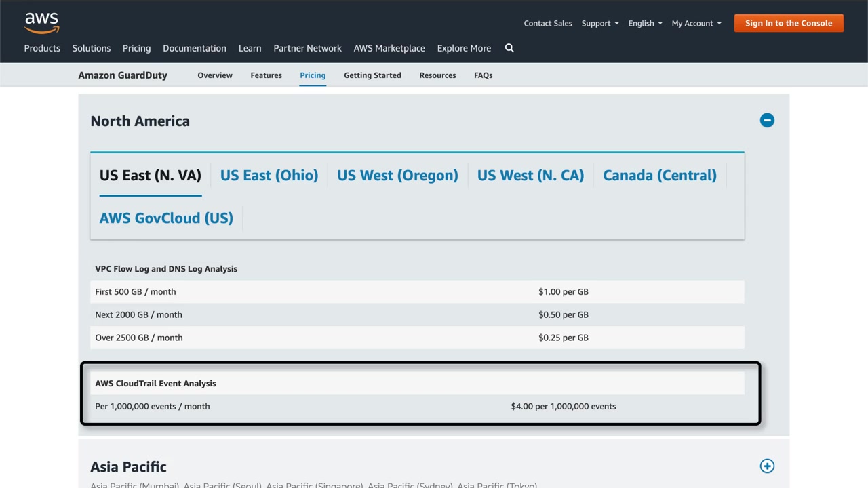Switch to the GuardDuty Overview tab
This screenshot has height=488, width=868.
[x=215, y=75]
